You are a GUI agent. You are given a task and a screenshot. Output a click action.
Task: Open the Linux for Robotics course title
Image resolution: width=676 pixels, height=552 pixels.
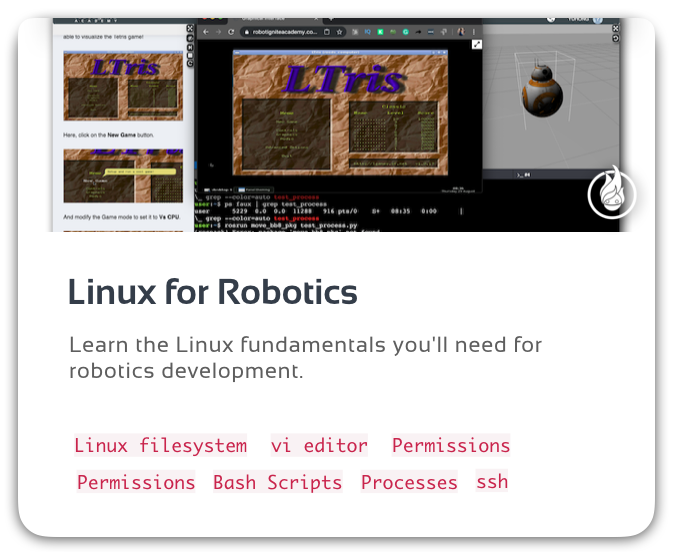213,292
